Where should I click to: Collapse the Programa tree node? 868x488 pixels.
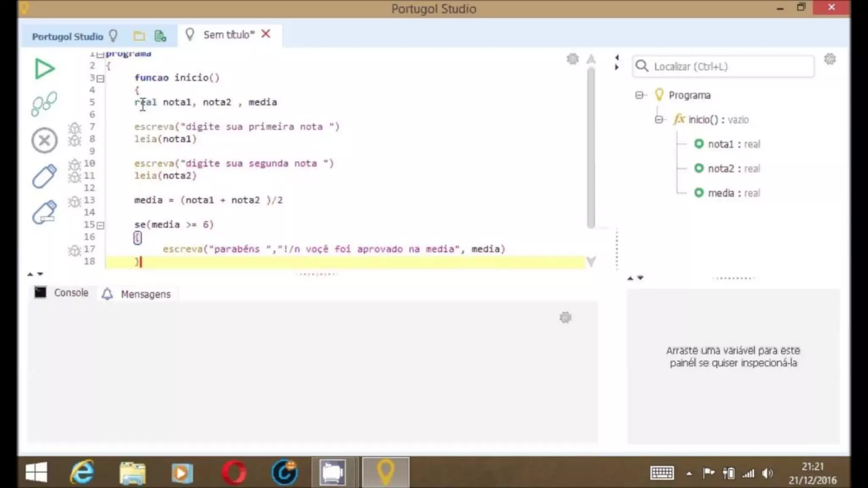tap(639, 95)
